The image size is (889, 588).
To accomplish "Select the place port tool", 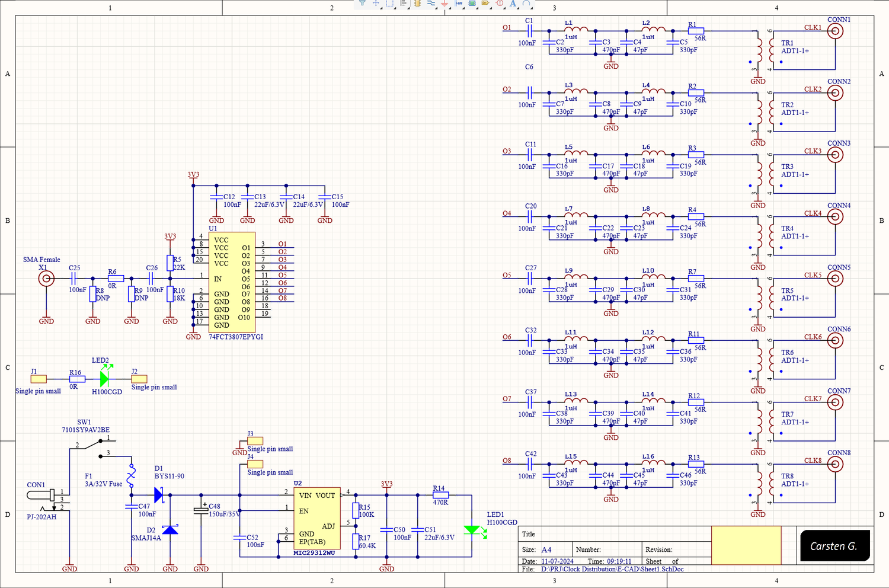I will click(485, 3).
